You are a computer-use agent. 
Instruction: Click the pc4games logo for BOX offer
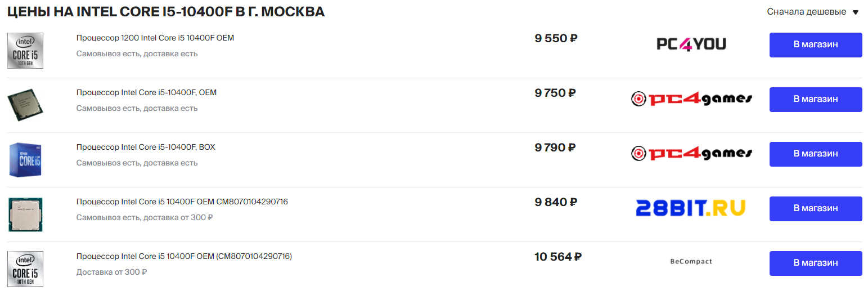tap(691, 154)
